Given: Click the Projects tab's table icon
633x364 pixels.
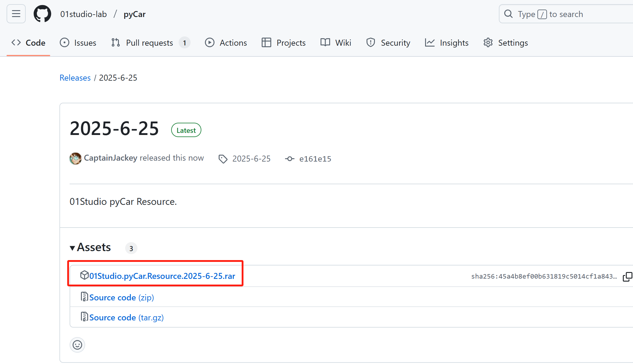Looking at the screenshot, I should [x=266, y=43].
